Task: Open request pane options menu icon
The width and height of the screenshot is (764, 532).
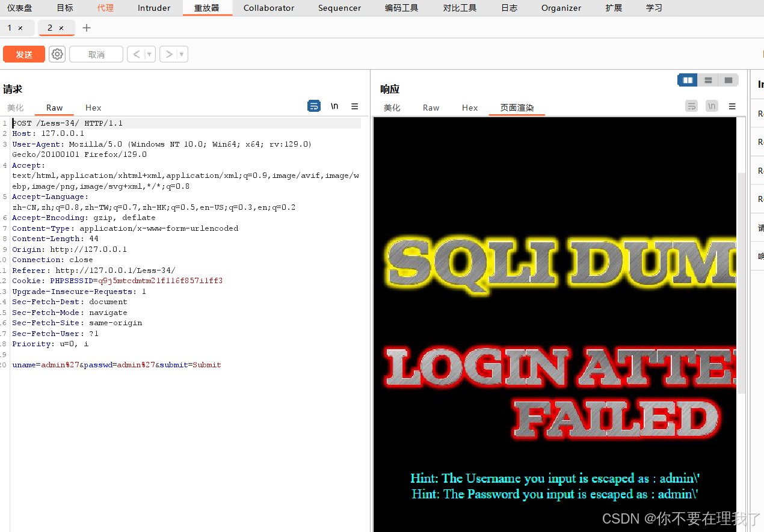Action: (355, 106)
